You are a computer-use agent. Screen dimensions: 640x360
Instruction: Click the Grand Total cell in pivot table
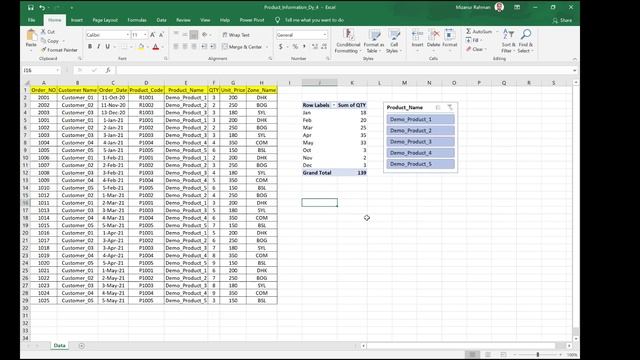point(319,173)
